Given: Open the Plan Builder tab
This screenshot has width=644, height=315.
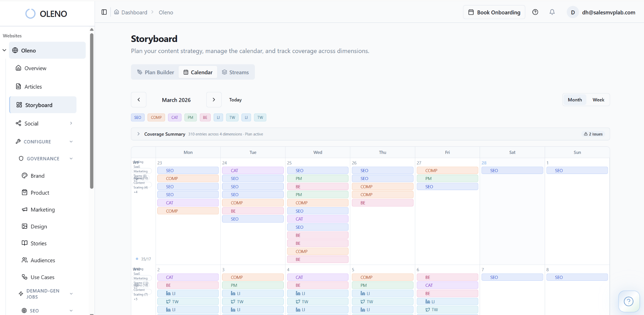Looking at the screenshot, I should pos(155,72).
